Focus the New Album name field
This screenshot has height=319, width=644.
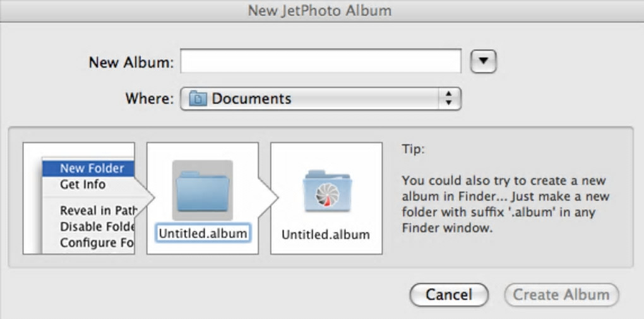[x=321, y=61]
